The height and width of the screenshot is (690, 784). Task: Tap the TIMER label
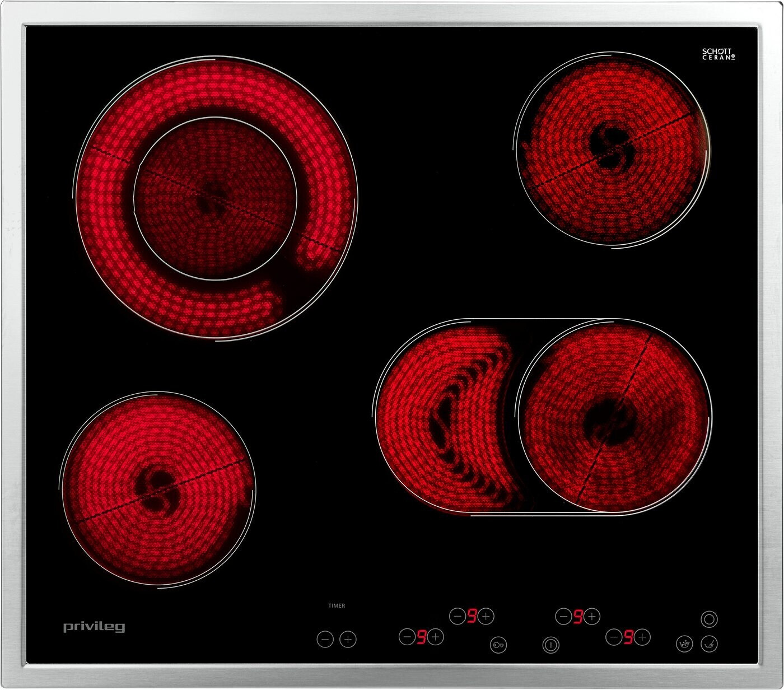point(337,605)
